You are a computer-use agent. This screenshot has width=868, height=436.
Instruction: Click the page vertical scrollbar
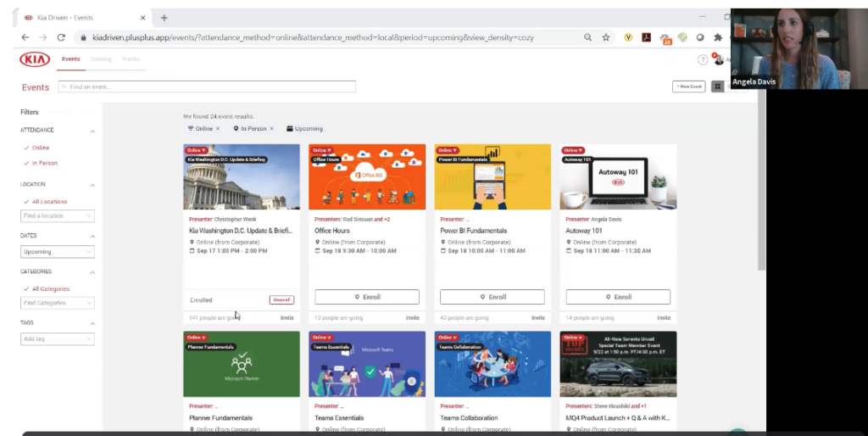762,180
